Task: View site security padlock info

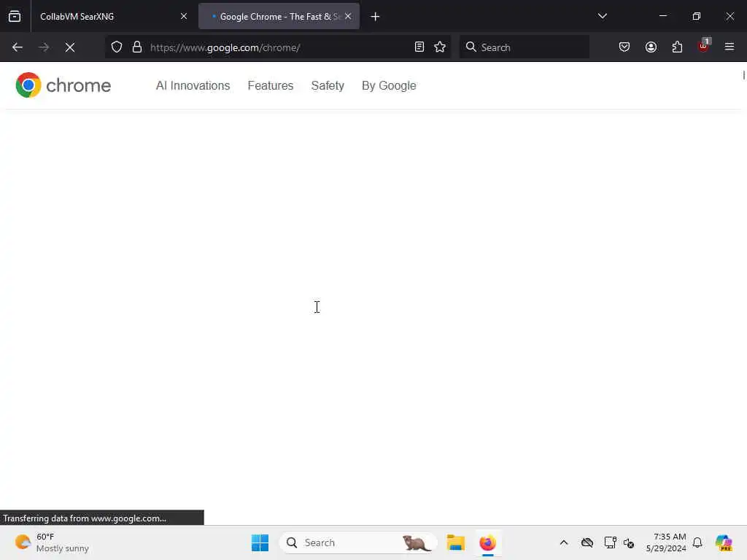Action: coord(137,47)
